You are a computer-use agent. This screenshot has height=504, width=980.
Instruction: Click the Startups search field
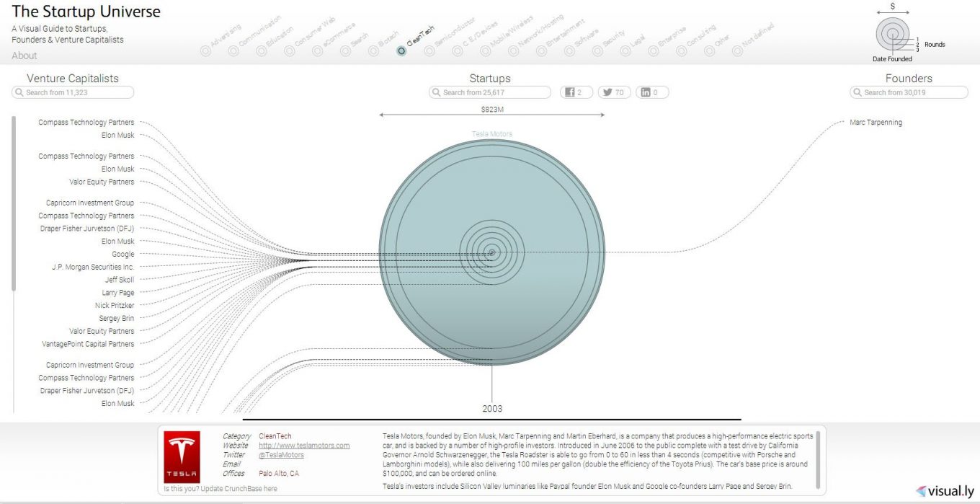[490, 92]
